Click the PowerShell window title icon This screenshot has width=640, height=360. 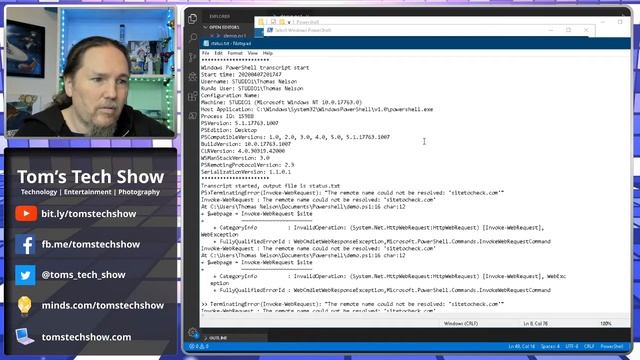click(x=269, y=30)
